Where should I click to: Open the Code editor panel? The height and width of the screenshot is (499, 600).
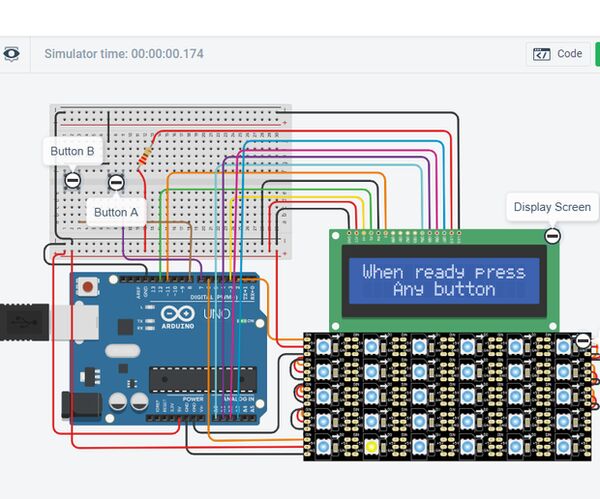click(558, 54)
